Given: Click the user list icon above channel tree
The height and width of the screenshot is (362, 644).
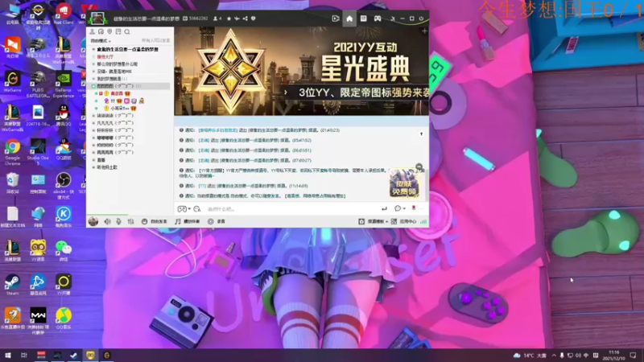Looking at the screenshot, I should click(93, 31).
